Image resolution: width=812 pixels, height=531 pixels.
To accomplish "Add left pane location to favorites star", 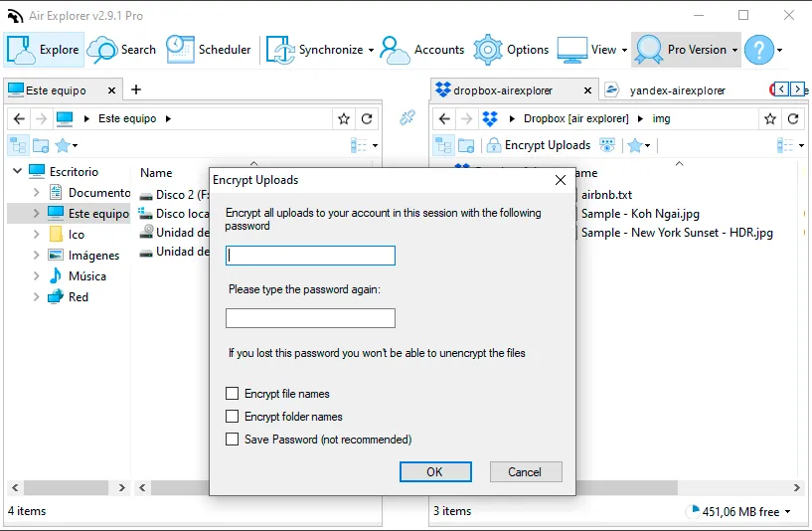I will click(x=343, y=119).
